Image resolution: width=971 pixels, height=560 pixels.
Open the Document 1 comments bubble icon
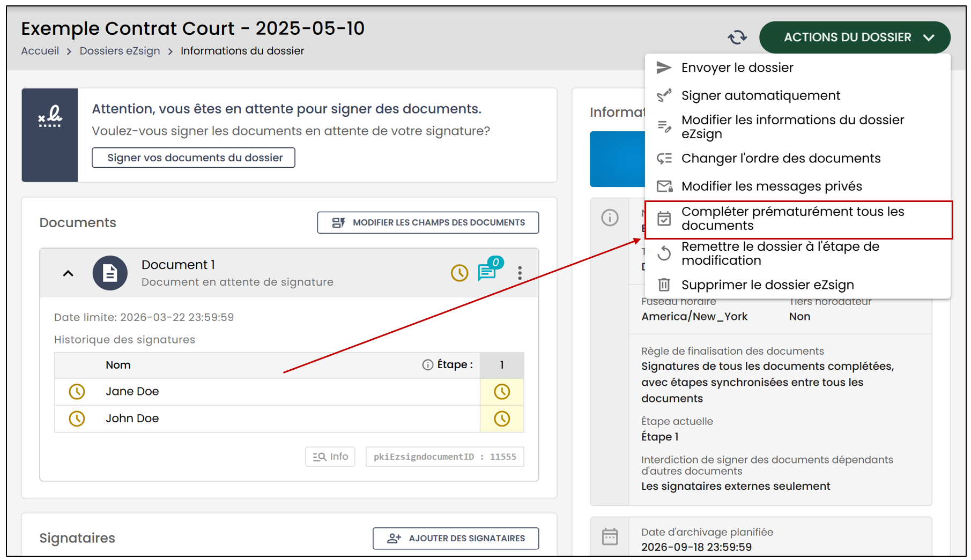point(487,272)
